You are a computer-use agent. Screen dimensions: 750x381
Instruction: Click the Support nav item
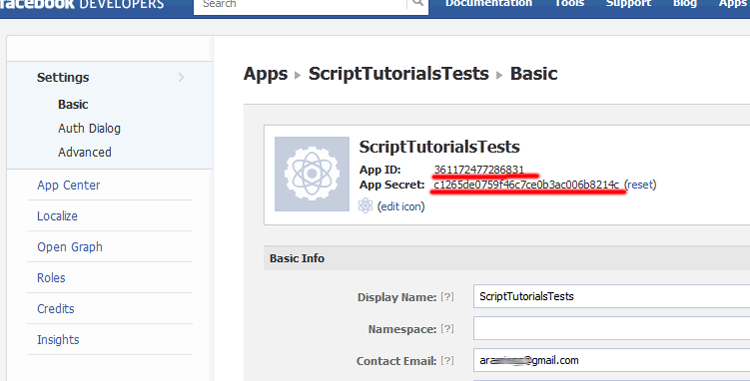pos(628,3)
